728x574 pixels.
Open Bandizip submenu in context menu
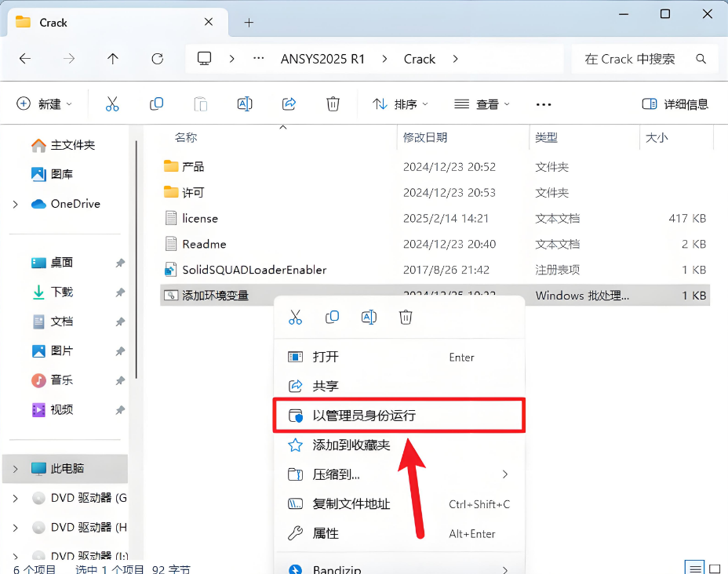(x=399, y=568)
